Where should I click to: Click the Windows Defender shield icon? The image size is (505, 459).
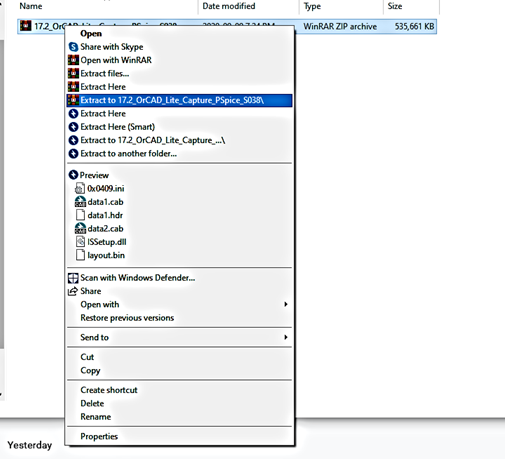(x=73, y=278)
